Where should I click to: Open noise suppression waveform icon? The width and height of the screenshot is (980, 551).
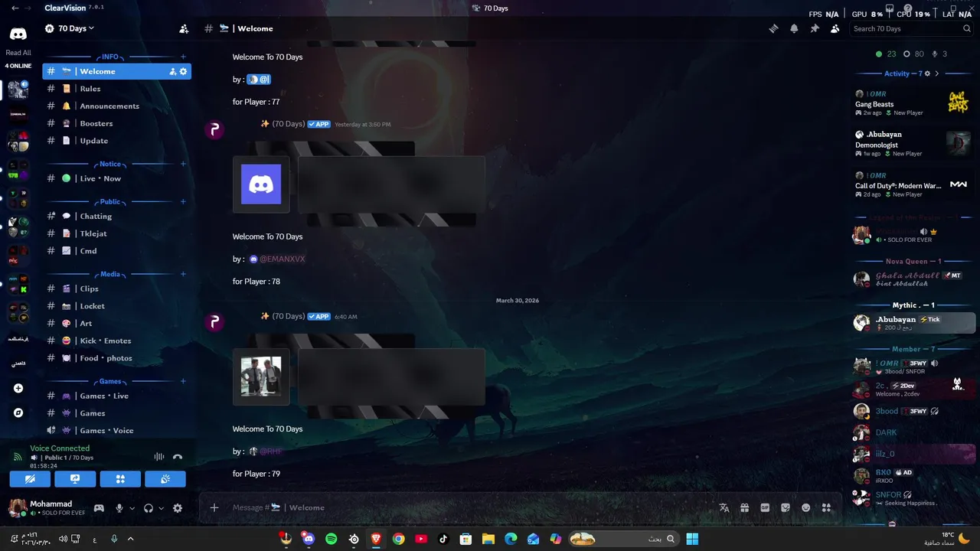(x=159, y=457)
